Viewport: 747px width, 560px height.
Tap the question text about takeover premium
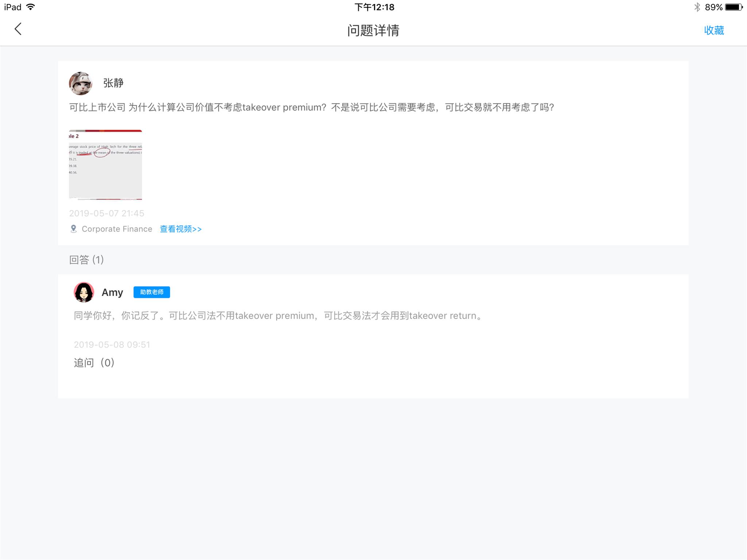(x=311, y=108)
